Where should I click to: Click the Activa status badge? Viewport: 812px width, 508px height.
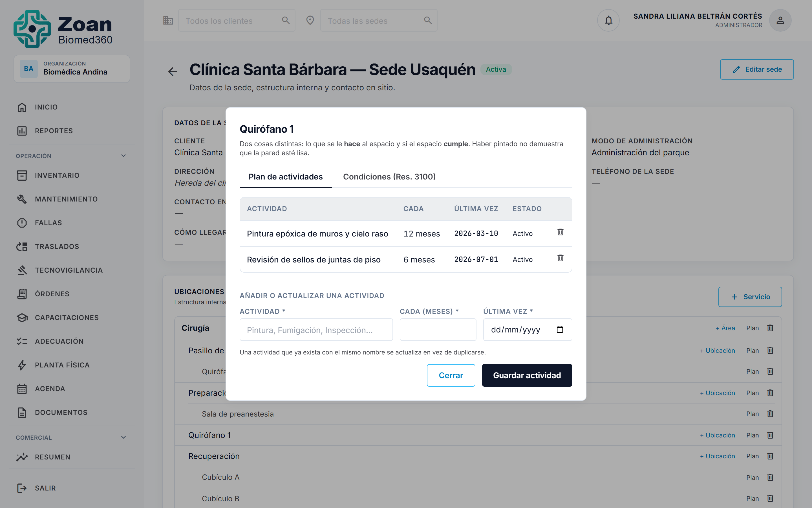click(496, 69)
